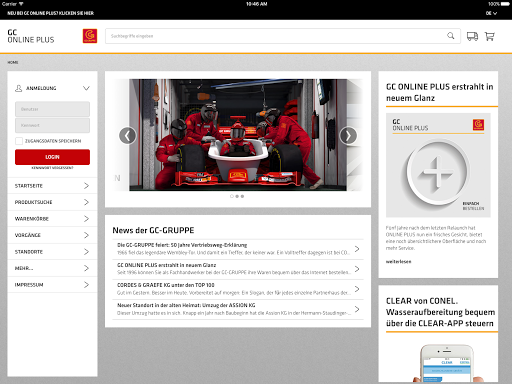The image size is (512, 384).
Task: Follow the weiterlesen link
Action: (x=398, y=262)
